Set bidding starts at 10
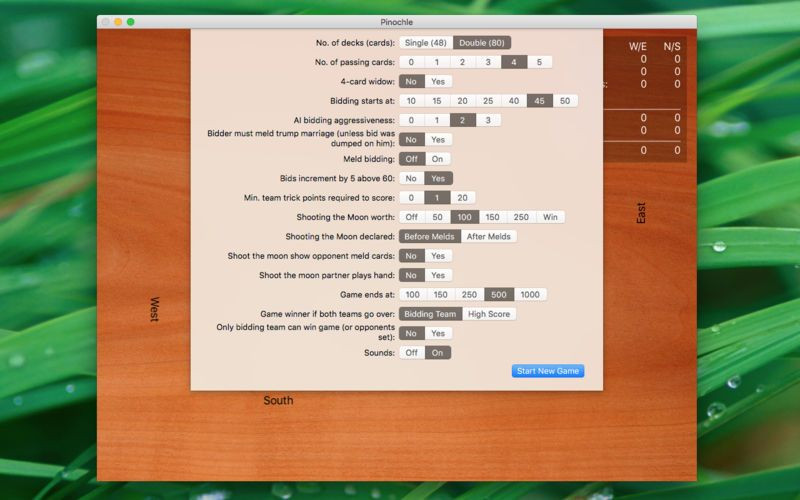The image size is (800, 500). tap(411, 101)
